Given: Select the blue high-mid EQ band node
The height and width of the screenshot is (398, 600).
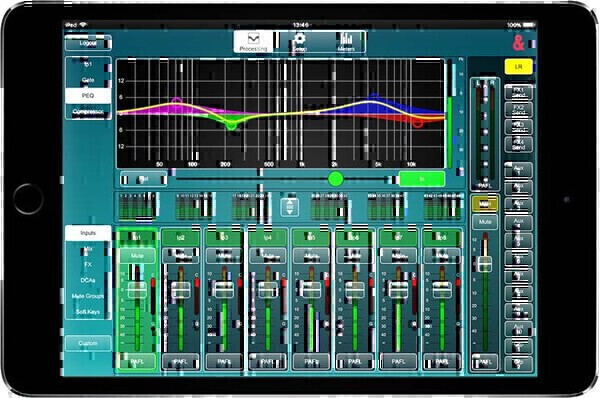Looking at the screenshot, I should (x=374, y=97).
